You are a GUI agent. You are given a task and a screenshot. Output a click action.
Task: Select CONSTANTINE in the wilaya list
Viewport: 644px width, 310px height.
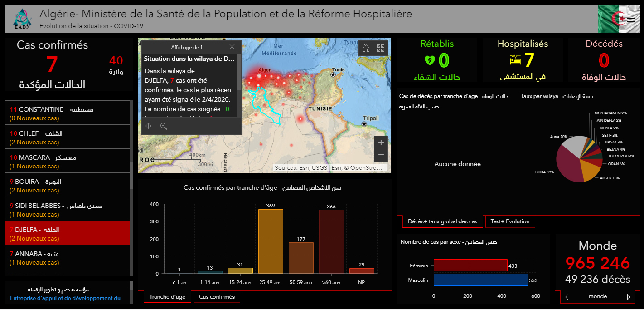(x=67, y=113)
